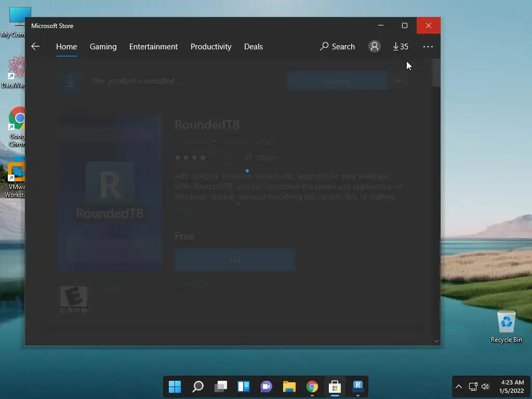Click the dimmed Get button
The width and height of the screenshot is (532, 399).
point(235,260)
